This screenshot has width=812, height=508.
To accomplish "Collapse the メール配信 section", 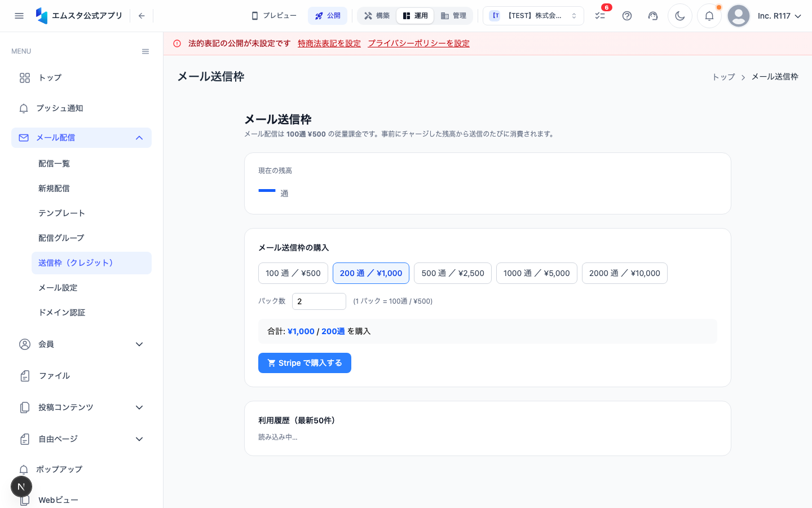I will point(81,138).
